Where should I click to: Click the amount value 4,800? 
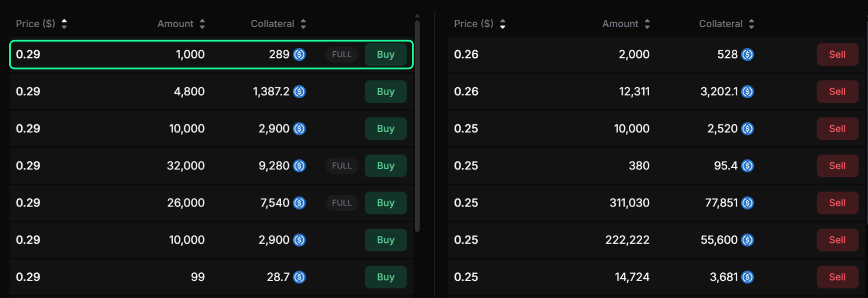[189, 92]
